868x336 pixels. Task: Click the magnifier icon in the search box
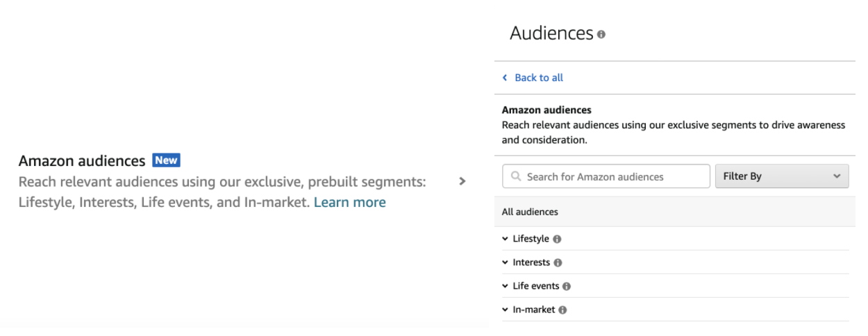pyautogui.click(x=516, y=176)
